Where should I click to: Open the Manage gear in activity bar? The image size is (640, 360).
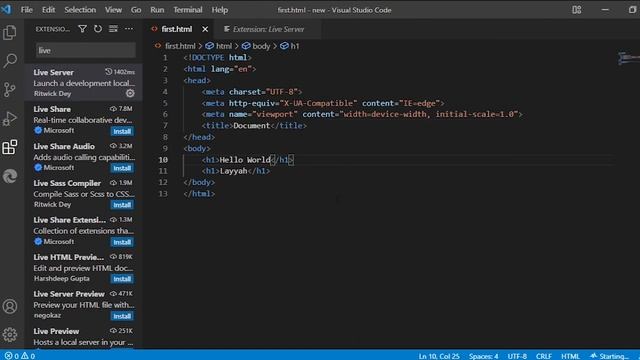10,335
